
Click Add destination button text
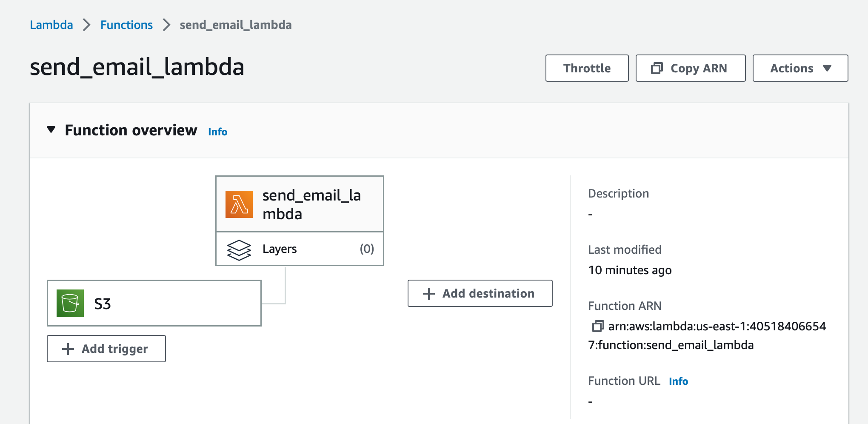[488, 293]
